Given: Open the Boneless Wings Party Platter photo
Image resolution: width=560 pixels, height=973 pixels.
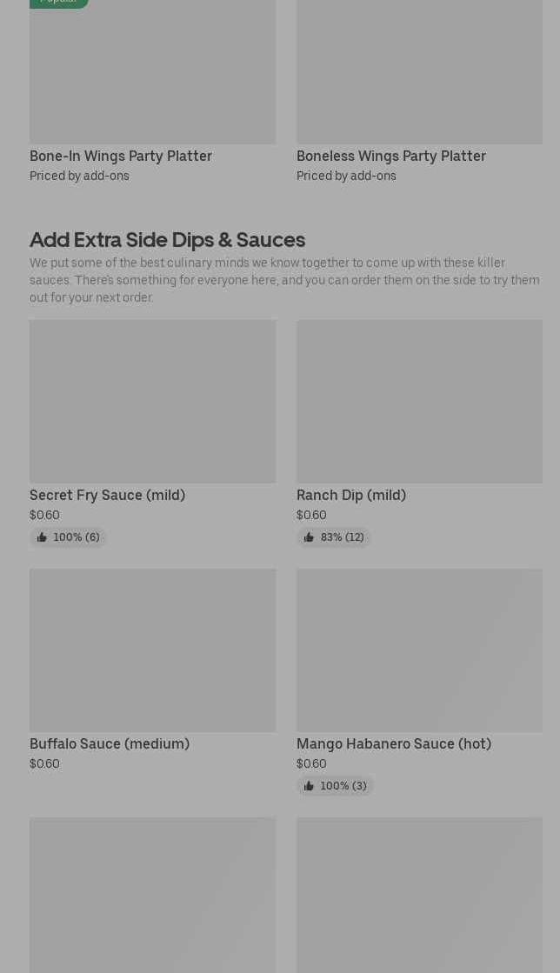Looking at the screenshot, I should [419, 71].
